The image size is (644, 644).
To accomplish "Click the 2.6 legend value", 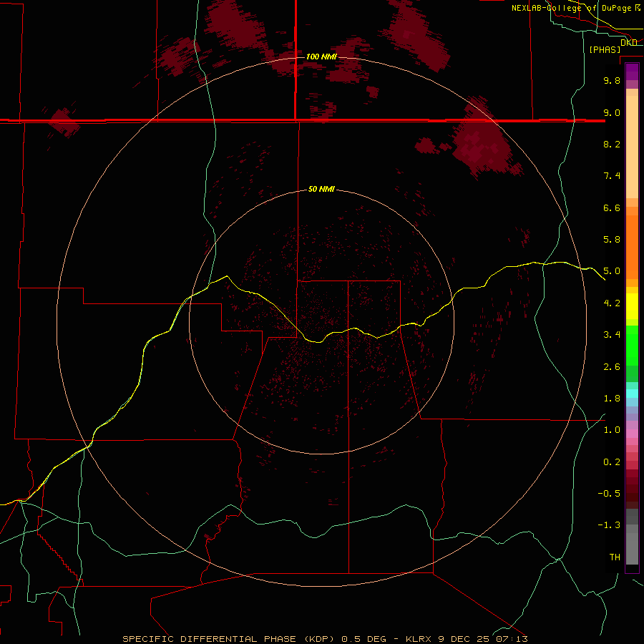I will [612, 367].
